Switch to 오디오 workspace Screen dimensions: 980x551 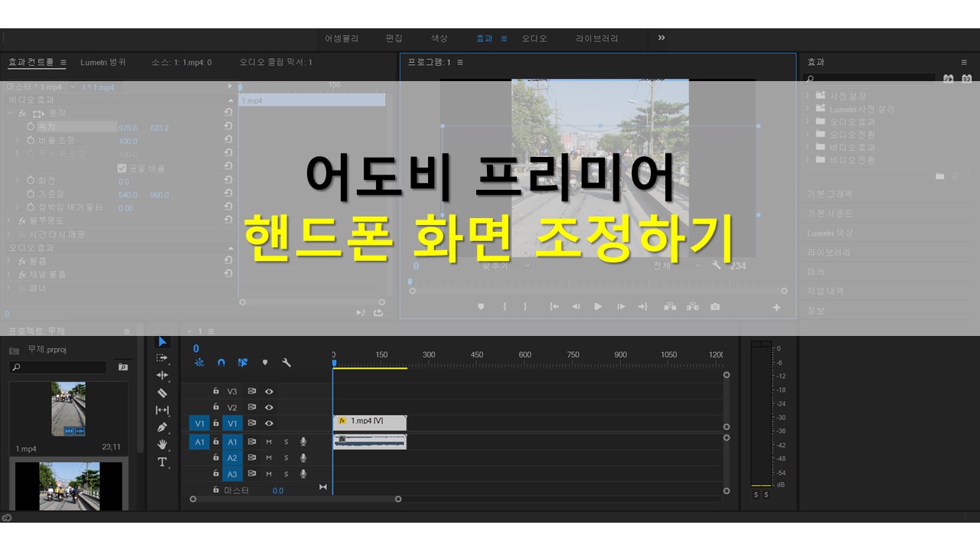[534, 38]
